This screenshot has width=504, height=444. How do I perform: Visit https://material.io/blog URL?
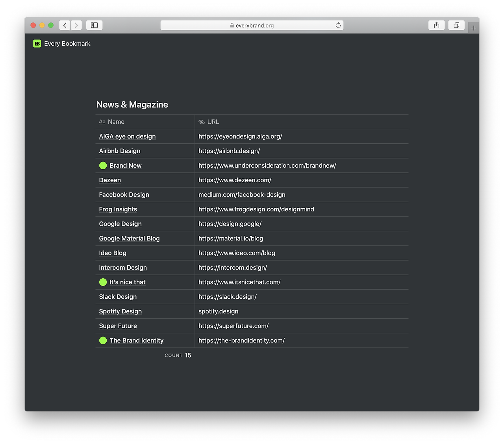(231, 239)
